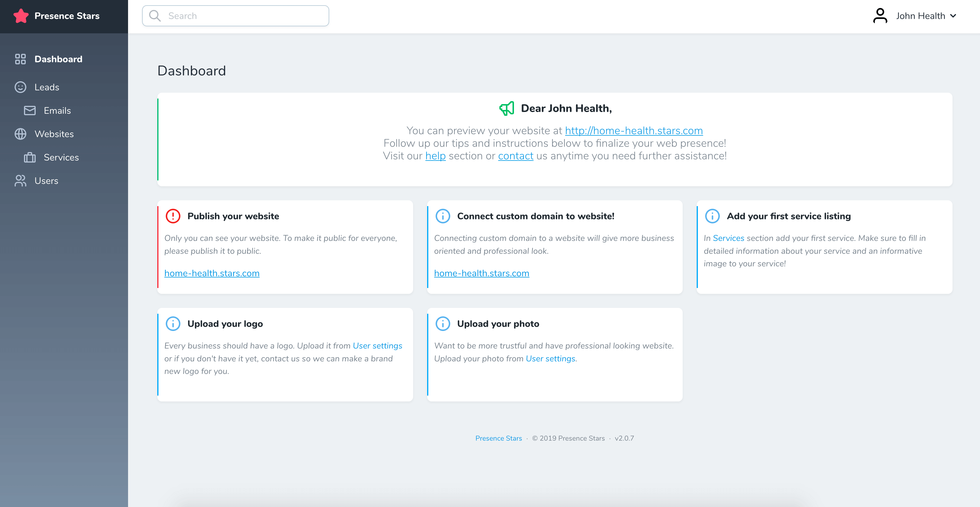Image resolution: width=980 pixels, height=507 pixels.
Task: Click the user profile icon
Action: [x=880, y=16]
